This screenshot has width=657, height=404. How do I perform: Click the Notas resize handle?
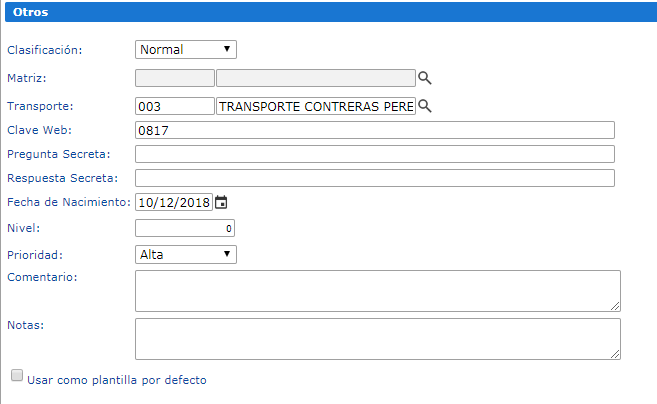pos(616,354)
